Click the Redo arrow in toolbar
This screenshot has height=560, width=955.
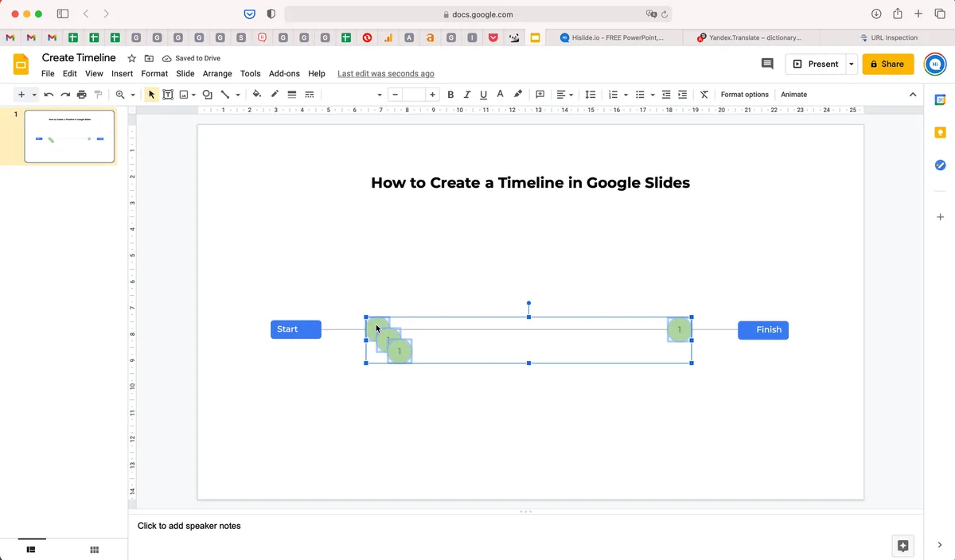(x=65, y=95)
